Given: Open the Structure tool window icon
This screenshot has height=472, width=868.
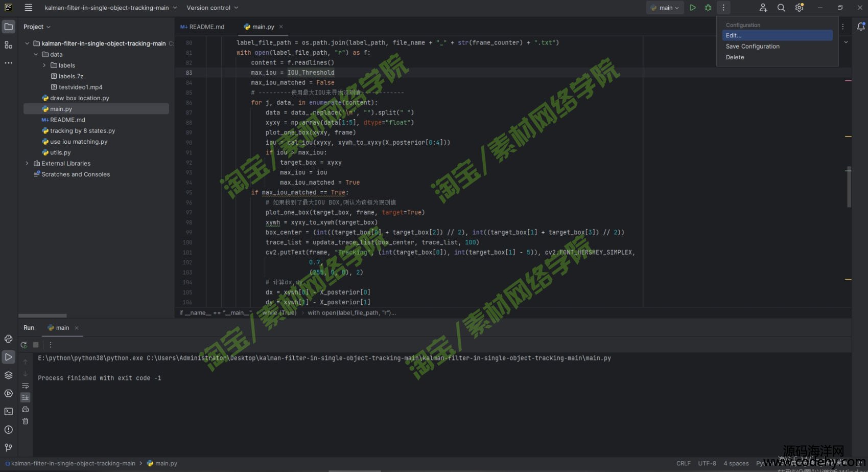Looking at the screenshot, I should coord(9,45).
